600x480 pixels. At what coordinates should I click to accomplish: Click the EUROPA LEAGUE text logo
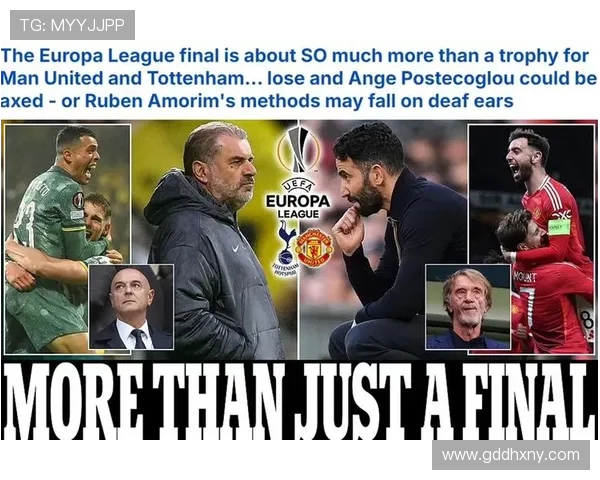pos(298,204)
